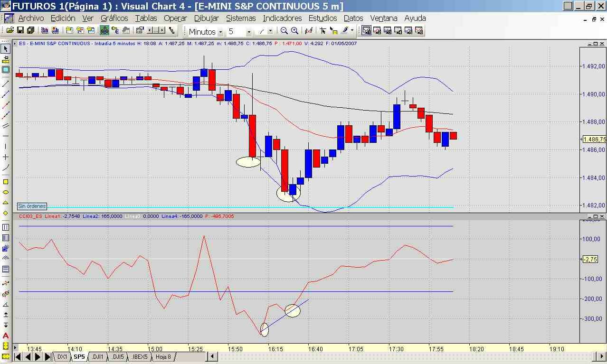Viewport: 607px width, 364px height.
Task: Select the ellipse drawing tool (yellow oval)
Action: (x=6, y=192)
